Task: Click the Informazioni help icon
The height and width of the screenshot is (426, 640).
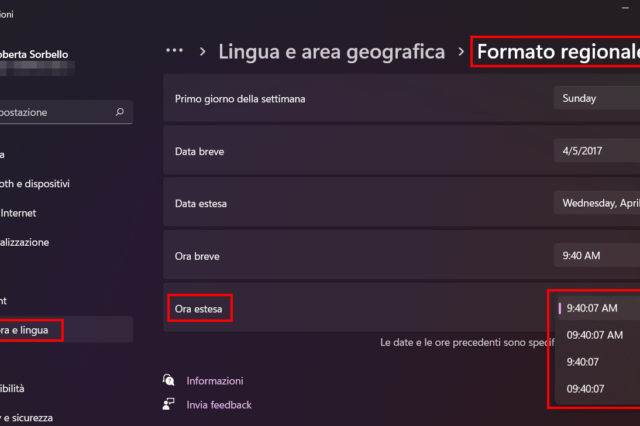Action: tap(169, 380)
